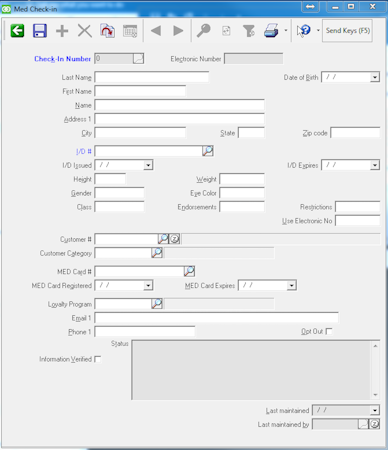Go to the next record arrow
This screenshot has width=388, height=450.
178,31
